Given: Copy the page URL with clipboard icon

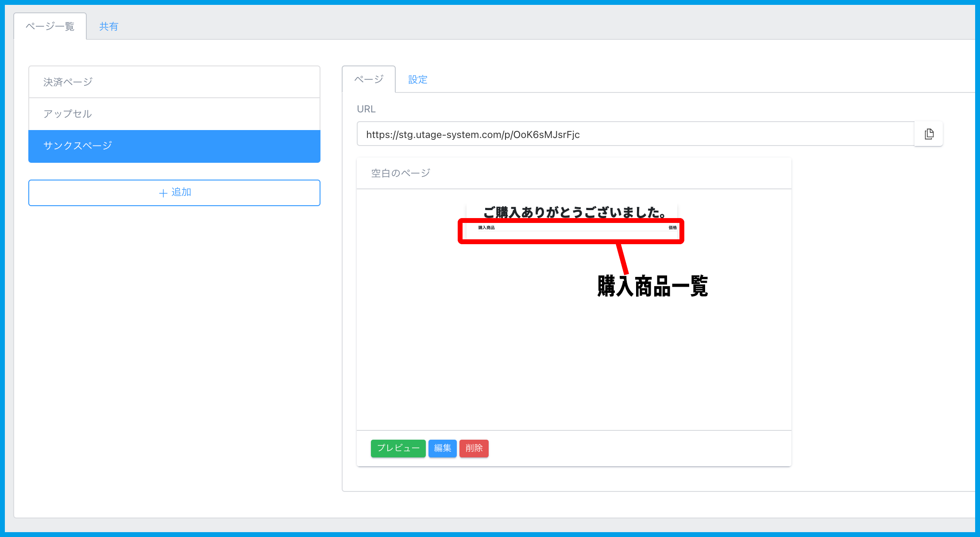Looking at the screenshot, I should [929, 134].
